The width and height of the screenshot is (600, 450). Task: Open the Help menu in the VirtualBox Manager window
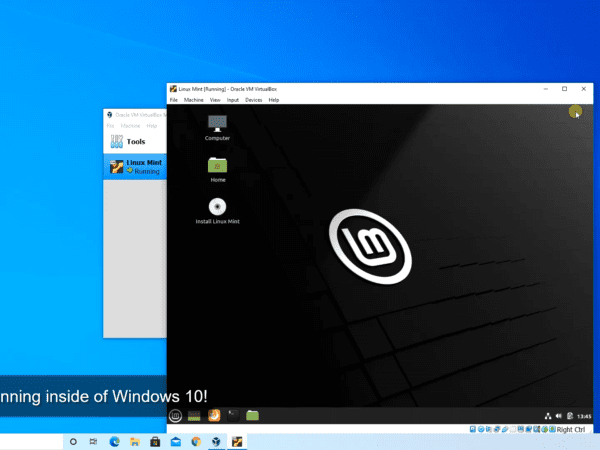click(x=152, y=126)
